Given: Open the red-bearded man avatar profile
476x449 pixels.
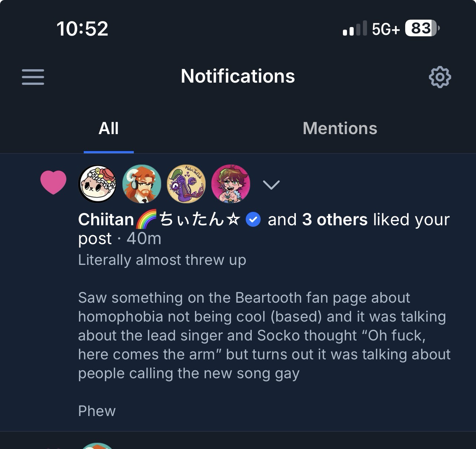Looking at the screenshot, I should click(x=142, y=184).
